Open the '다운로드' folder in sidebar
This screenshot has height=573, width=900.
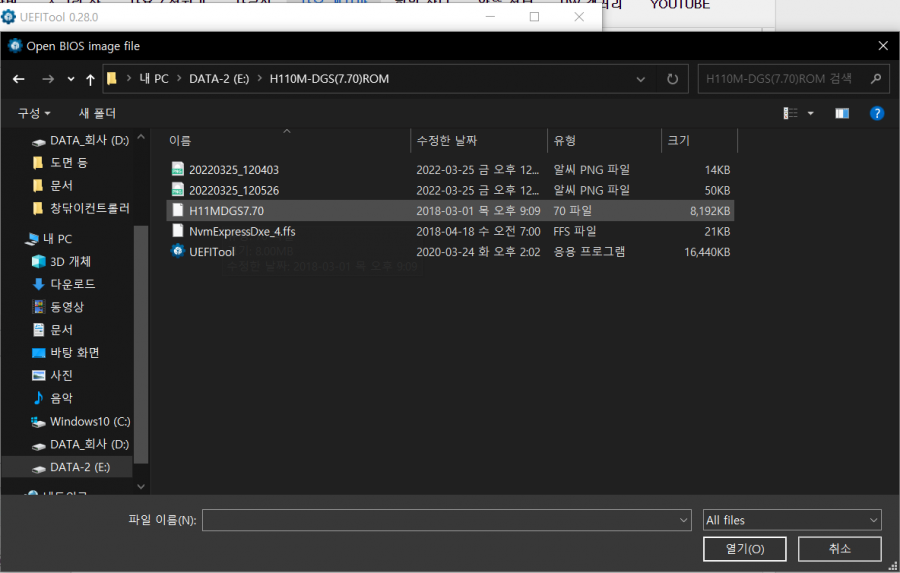tap(72, 284)
